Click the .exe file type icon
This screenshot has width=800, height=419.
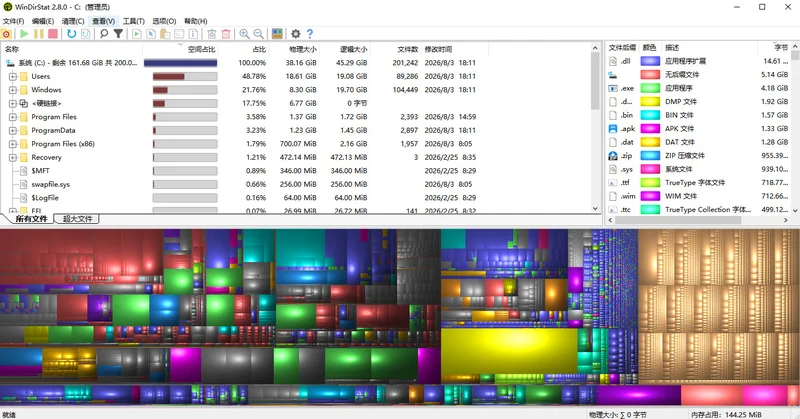(x=613, y=88)
